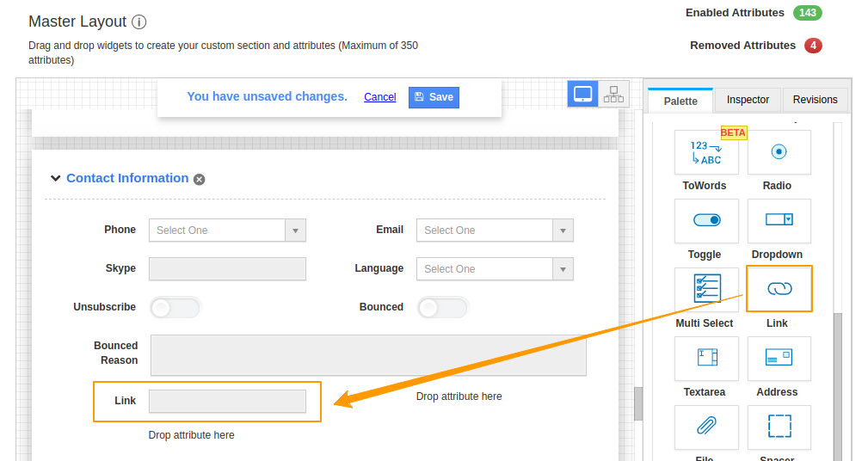Click the Skype input field
Viewport: 868px width, 461px height.
click(x=227, y=269)
